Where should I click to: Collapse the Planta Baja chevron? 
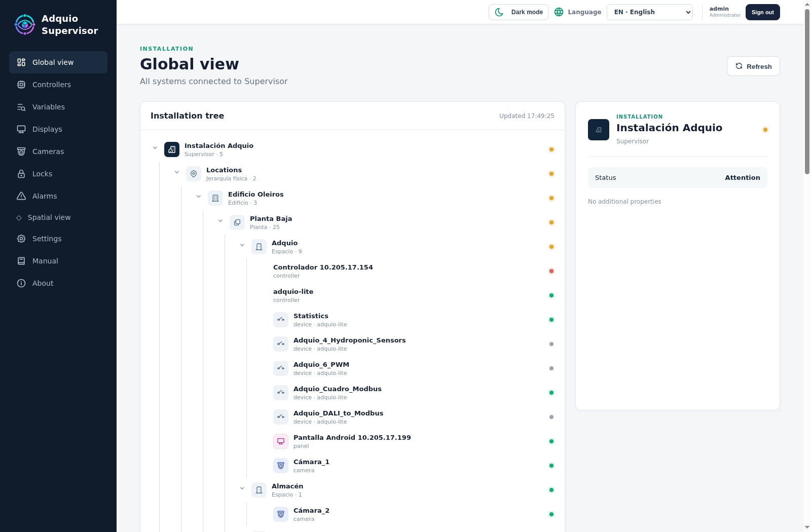220,221
